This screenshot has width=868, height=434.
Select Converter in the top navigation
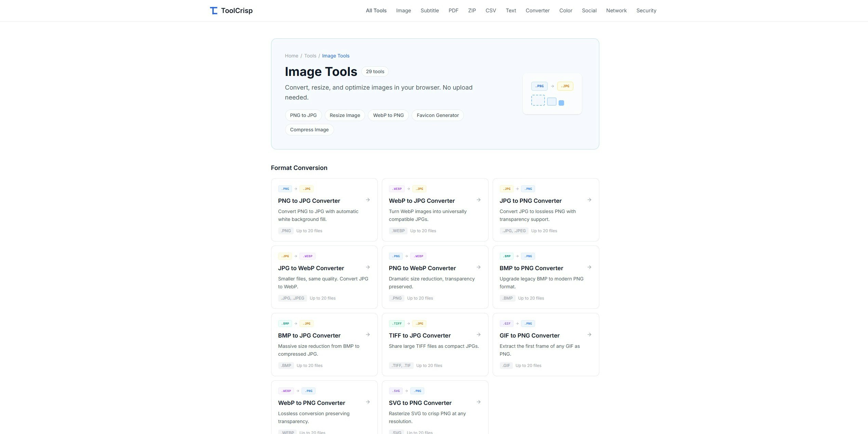tap(537, 10)
